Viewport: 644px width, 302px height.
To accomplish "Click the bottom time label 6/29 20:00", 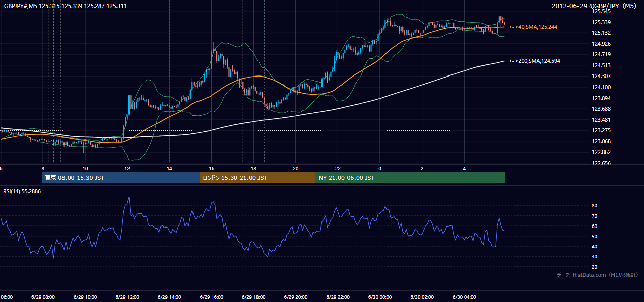I will pyautogui.click(x=295, y=297).
